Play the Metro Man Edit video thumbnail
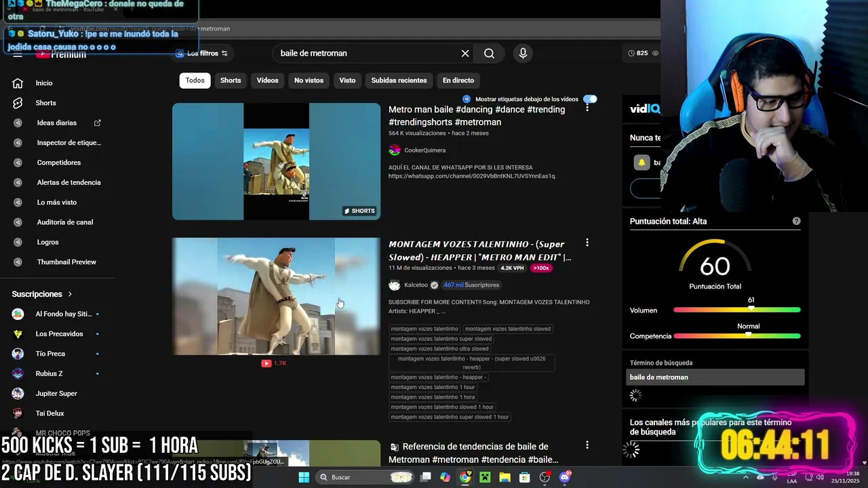The height and width of the screenshot is (488, 868). click(276, 296)
